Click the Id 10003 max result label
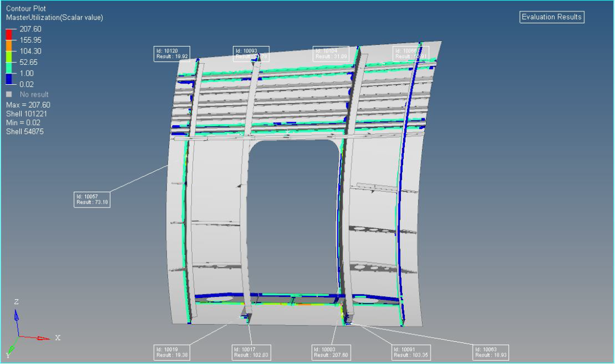This screenshot has width=615, height=364. click(331, 352)
